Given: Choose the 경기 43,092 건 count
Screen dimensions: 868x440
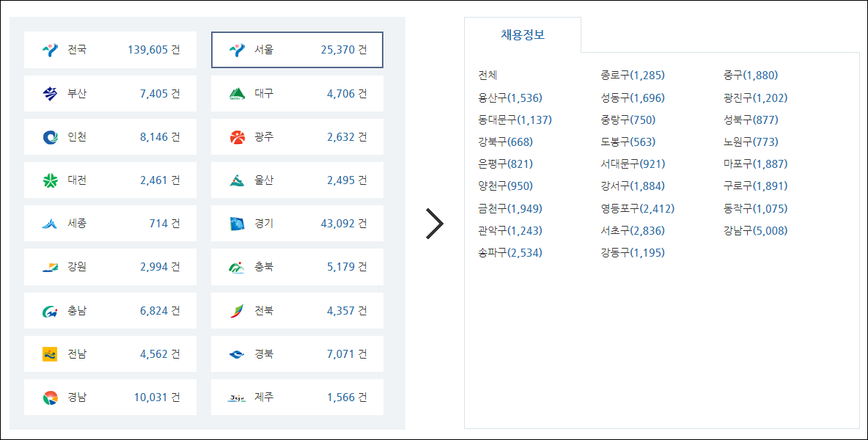Looking at the screenshot, I should (x=344, y=224).
